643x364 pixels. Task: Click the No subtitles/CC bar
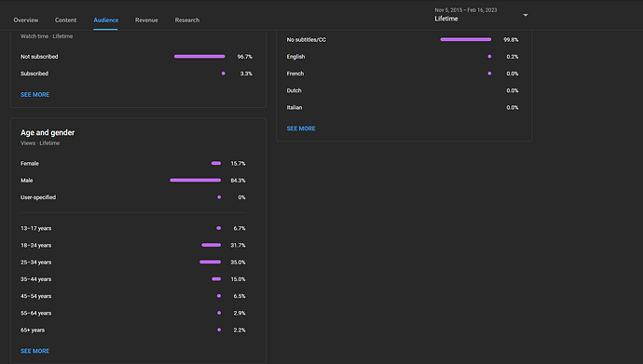tap(465, 40)
